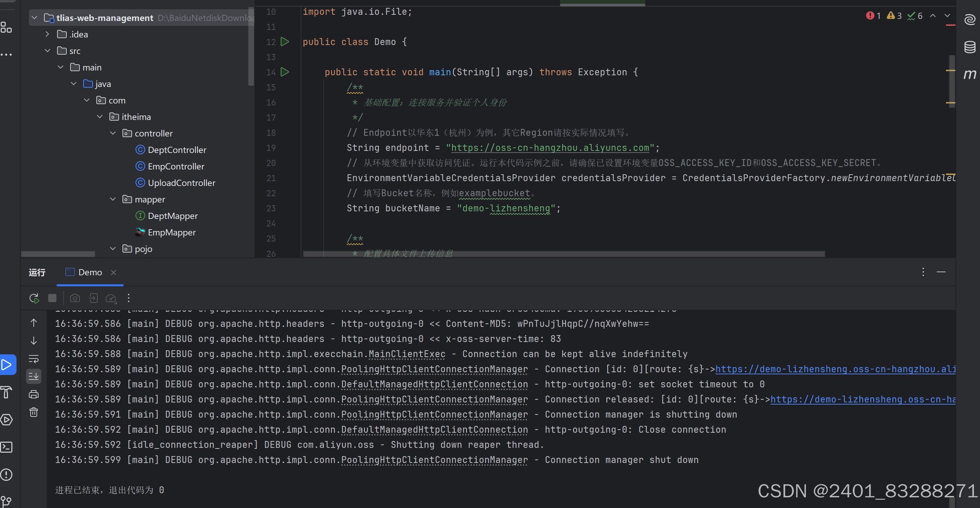The width and height of the screenshot is (980, 508).
Task: Toggle soft-wrap in console output
Action: [33, 358]
